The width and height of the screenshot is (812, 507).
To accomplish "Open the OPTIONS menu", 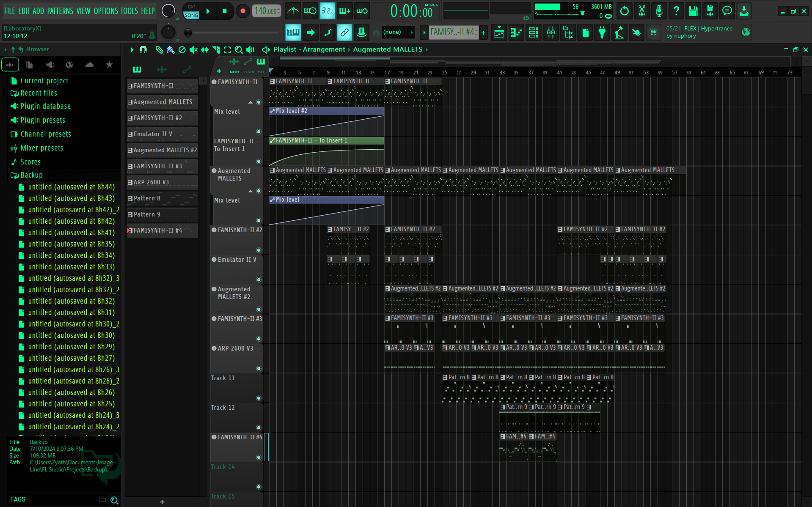I will (x=106, y=11).
